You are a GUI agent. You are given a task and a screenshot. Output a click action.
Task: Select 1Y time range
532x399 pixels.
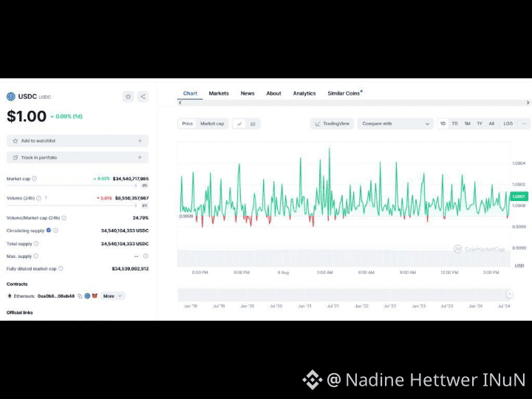pos(480,124)
